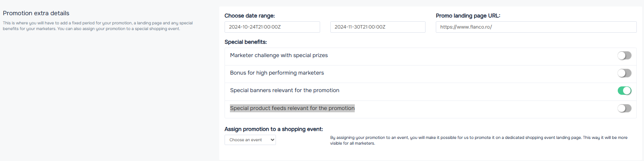The image size is (644, 161).
Task: Click the Promo landing page URL label
Action: (x=468, y=16)
